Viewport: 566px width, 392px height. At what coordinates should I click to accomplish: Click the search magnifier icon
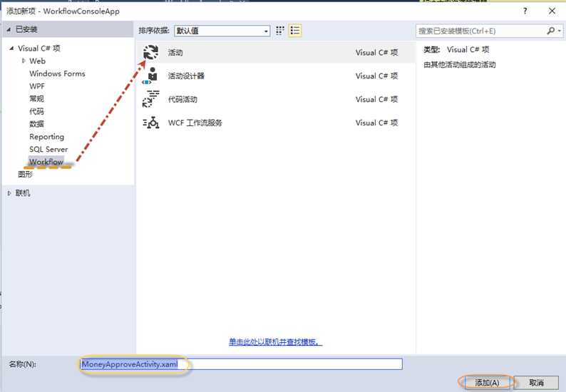tap(550, 31)
